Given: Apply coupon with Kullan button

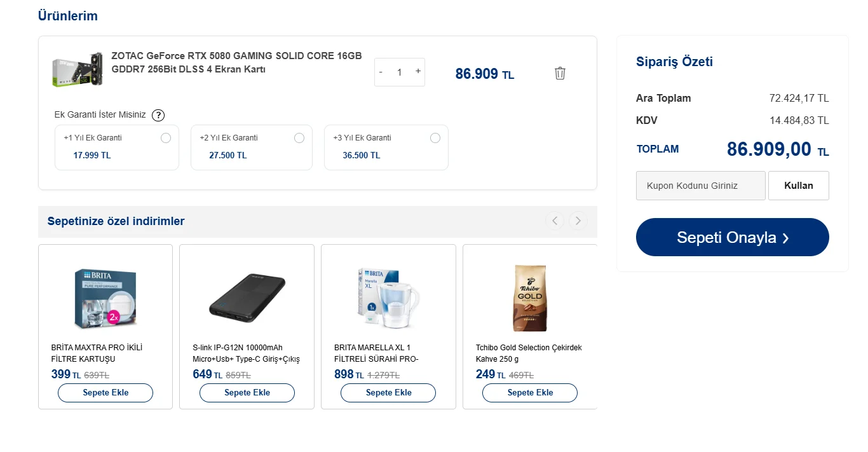Looking at the screenshot, I should [799, 186].
